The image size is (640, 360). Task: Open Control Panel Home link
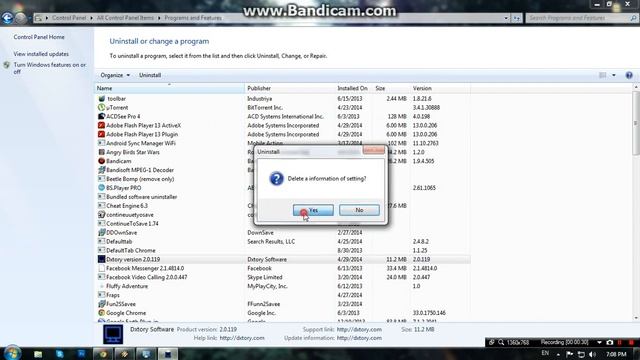(x=39, y=37)
